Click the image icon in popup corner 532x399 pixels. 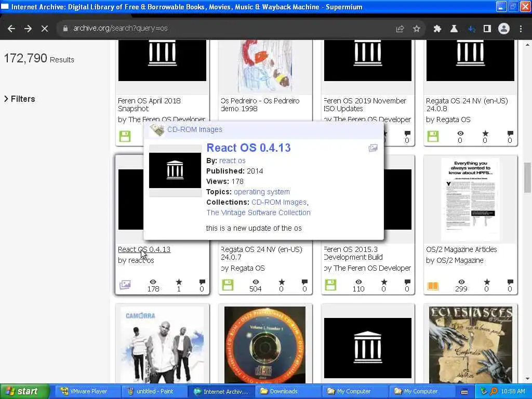[373, 148]
